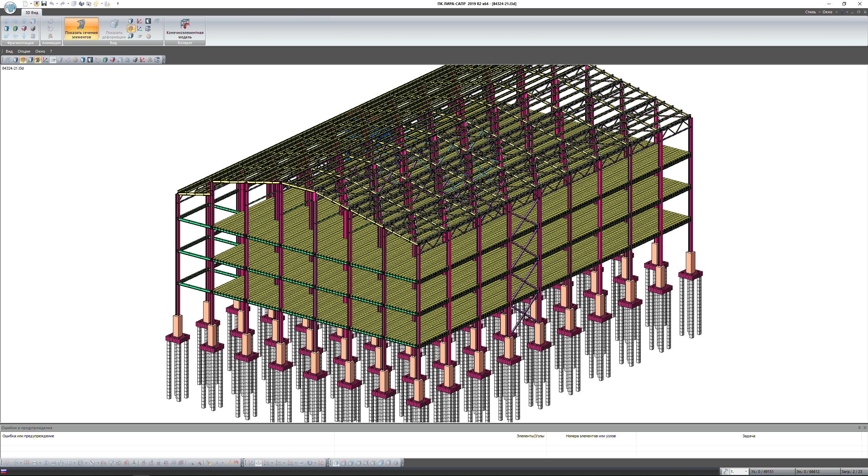868x476 pixels.
Task: Expand the Стиль dropdown at top right
Action: click(x=813, y=12)
